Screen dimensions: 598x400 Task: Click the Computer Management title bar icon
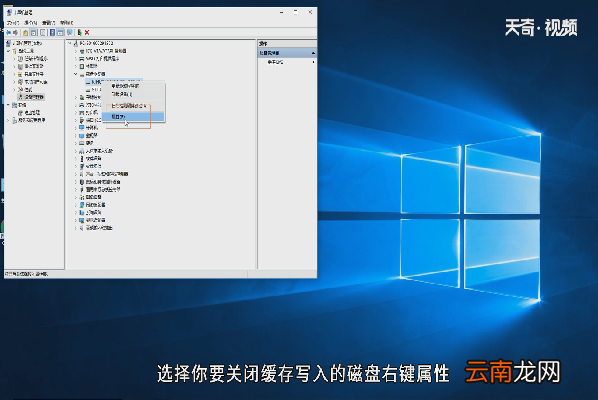[10, 13]
